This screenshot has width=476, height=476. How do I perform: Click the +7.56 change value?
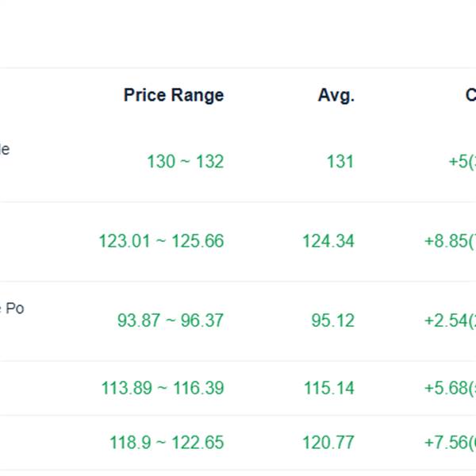[450, 442]
